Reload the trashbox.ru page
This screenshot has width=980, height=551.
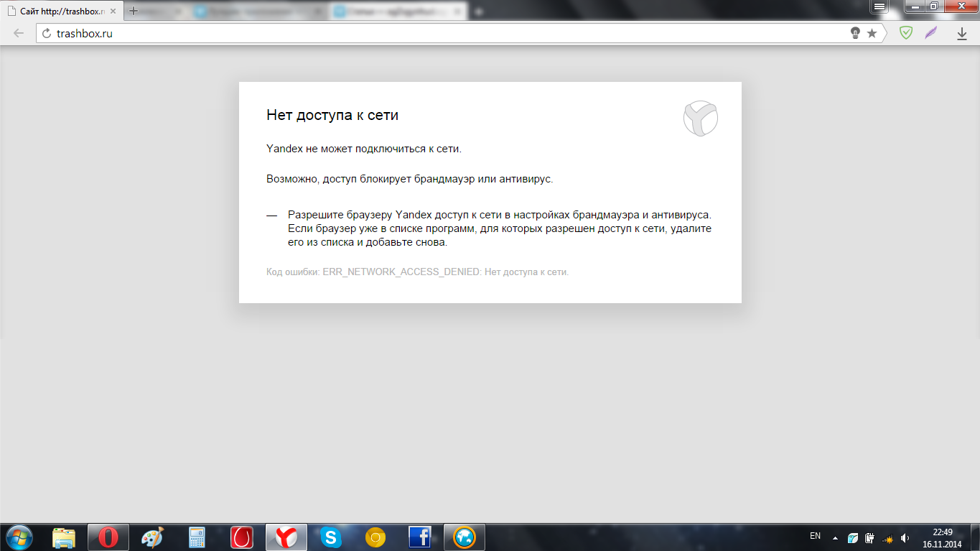[x=47, y=33]
